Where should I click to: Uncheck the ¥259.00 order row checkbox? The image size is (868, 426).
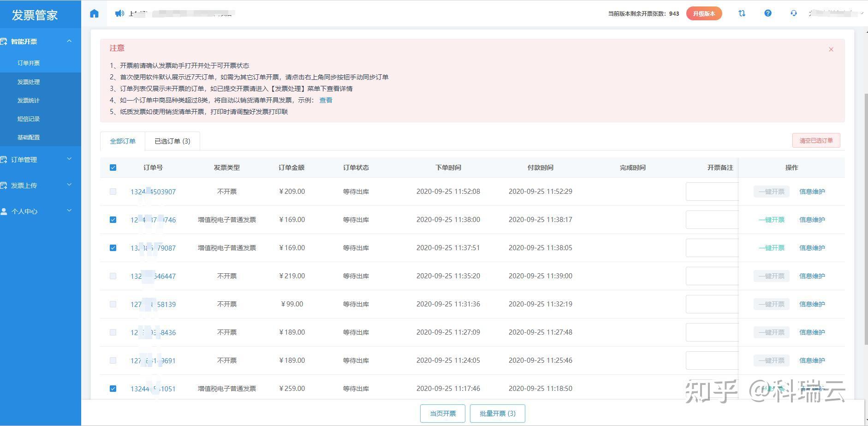[113, 389]
